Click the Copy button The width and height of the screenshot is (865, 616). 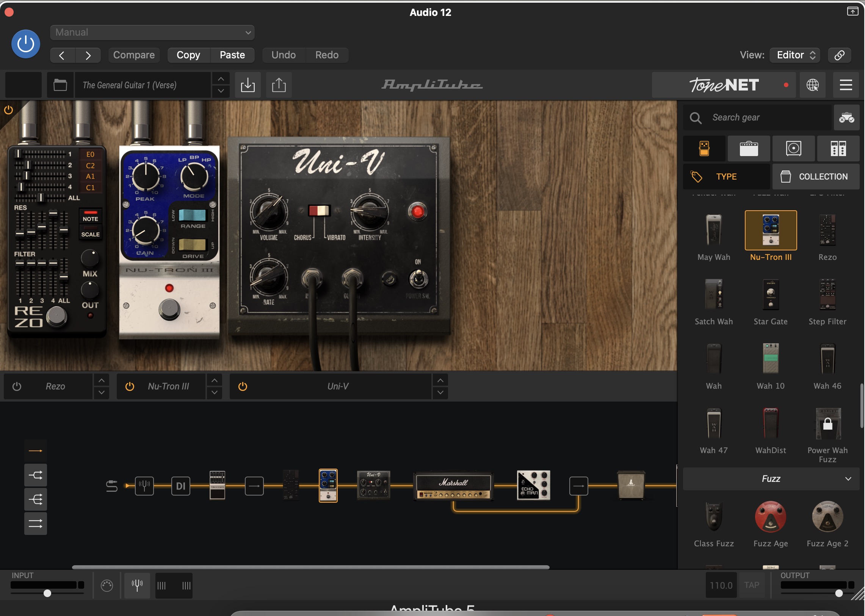tap(188, 55)
